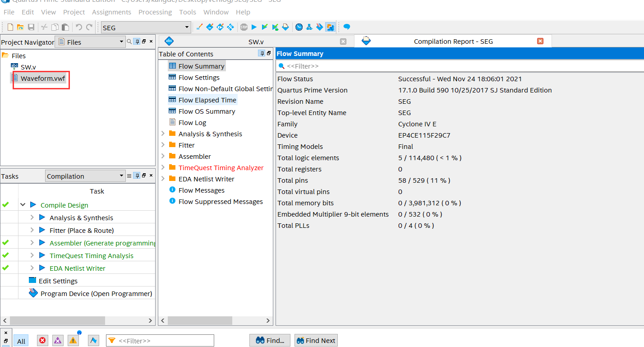Click the play icon beside TimeQuest Timing Analysis task
This screenshot has width=644, height=347.
(x=42, y=255)
